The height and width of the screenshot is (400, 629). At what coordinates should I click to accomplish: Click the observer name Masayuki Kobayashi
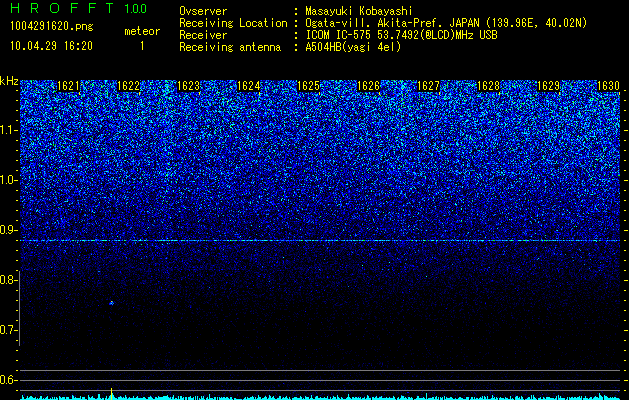coord(359,11)
